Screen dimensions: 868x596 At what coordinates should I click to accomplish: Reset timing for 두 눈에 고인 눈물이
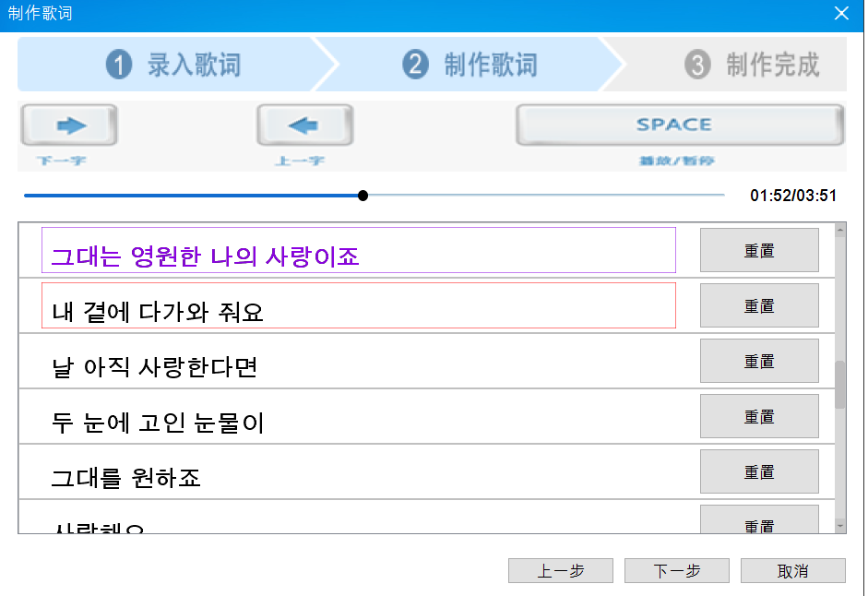[x=759, y=416]
